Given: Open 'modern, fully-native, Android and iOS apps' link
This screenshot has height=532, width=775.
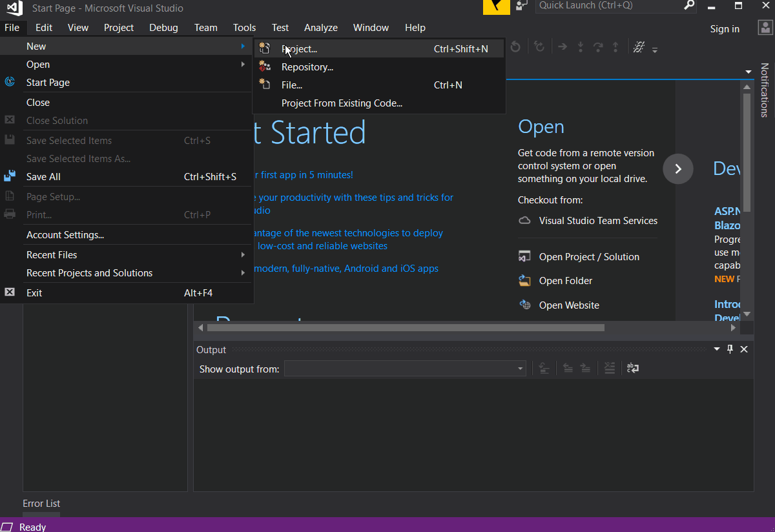Looking at the screenshot, I should pos(346,269).
